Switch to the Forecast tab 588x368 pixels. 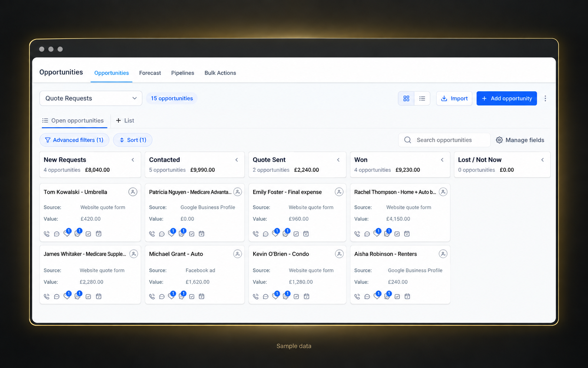[x=150, y=73]
